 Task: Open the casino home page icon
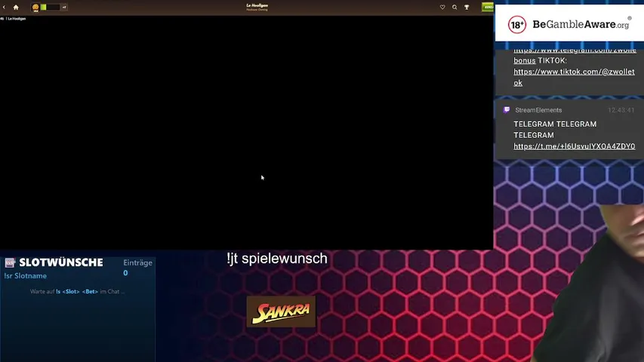click(x=16, y=7)
